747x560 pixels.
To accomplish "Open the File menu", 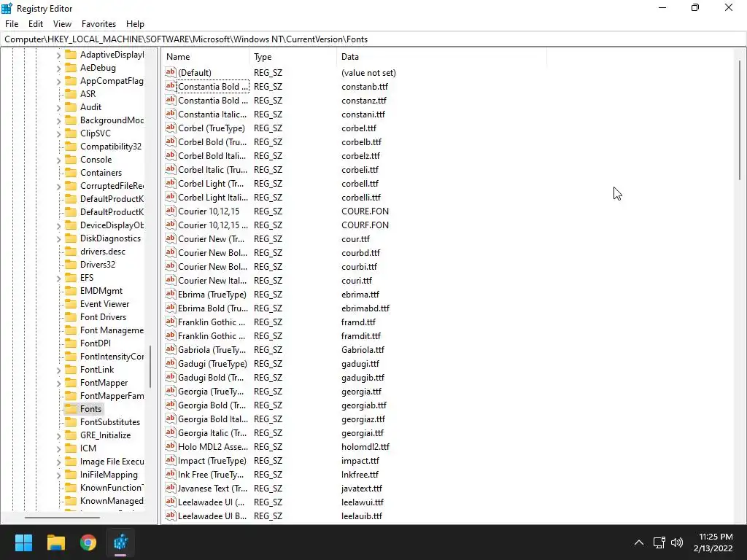I will [12, 24].
